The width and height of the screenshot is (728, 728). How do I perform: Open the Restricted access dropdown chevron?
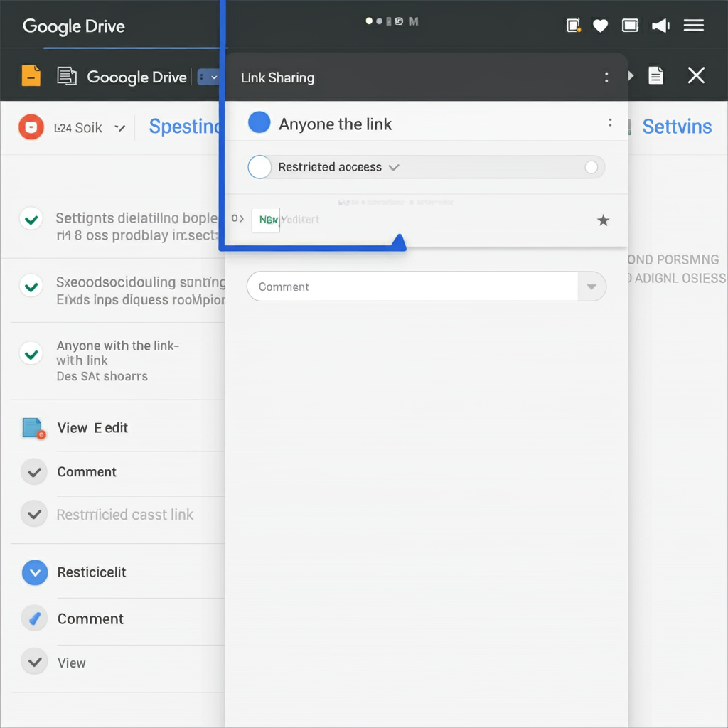pos(394,168)
